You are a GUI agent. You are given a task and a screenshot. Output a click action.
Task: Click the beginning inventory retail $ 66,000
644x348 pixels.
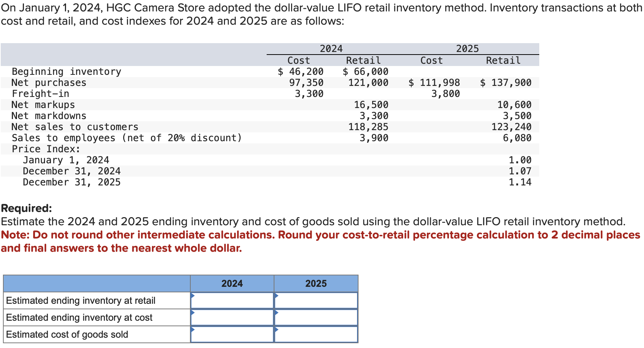click(x=366, y=72)
